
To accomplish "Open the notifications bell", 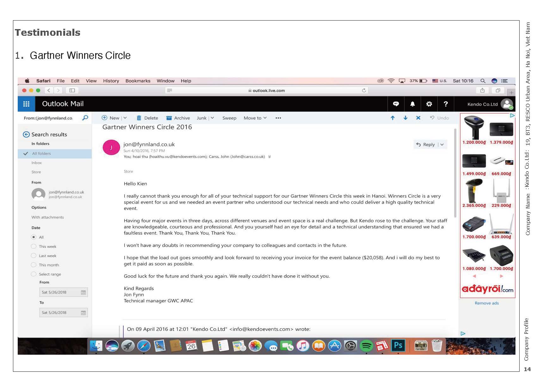I will point(412,104).
